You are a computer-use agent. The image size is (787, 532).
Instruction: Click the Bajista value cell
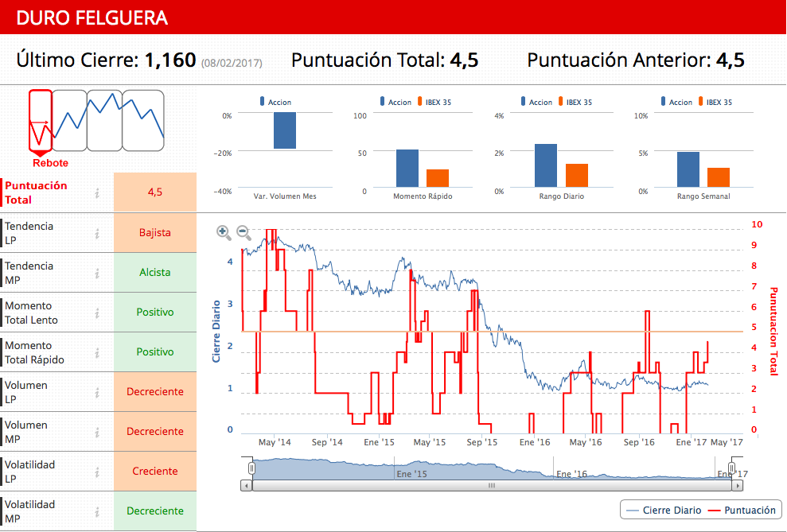[155, 233]
